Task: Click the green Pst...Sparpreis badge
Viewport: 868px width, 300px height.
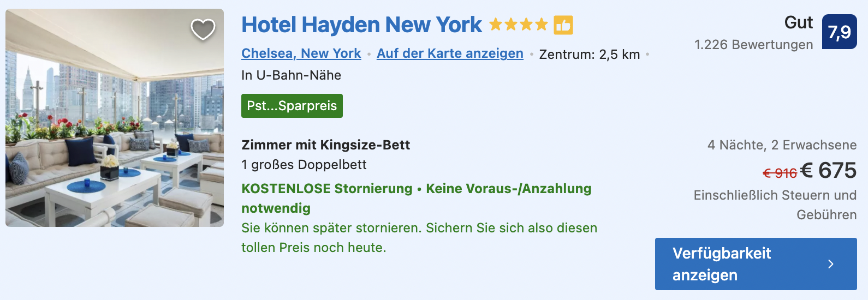Action: coord(292,106)
